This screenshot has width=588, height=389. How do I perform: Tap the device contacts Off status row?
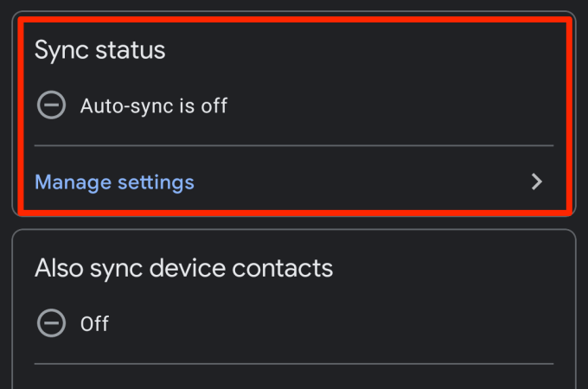294,323
